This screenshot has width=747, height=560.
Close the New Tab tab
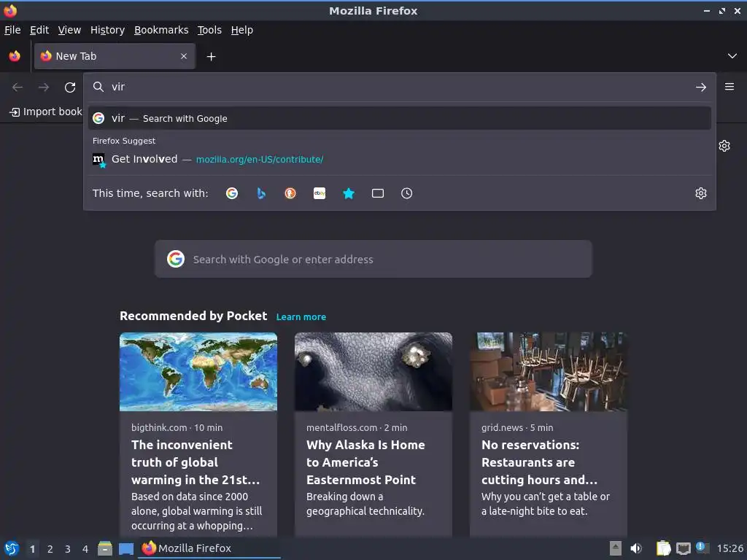[x=184, y=56]
